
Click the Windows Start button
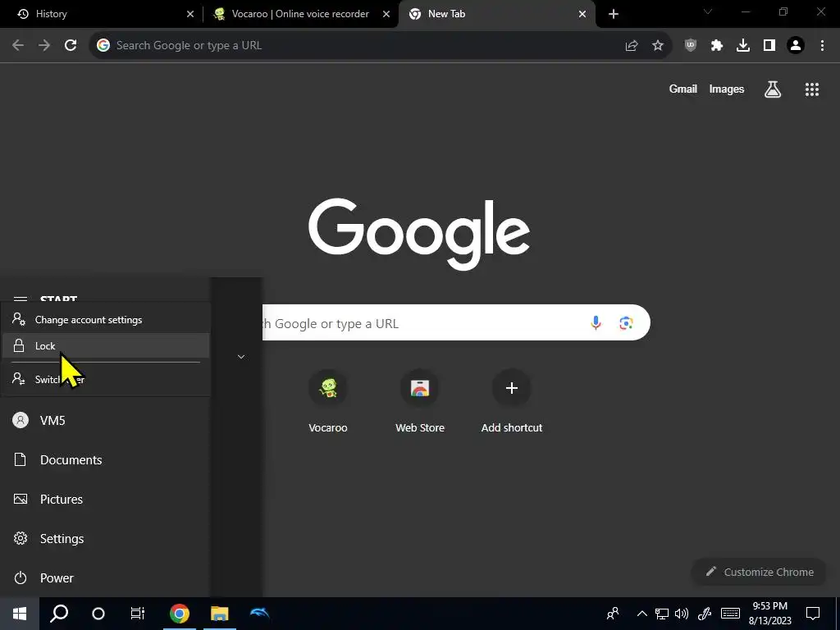pyautogui.click(x=20, y=614)
